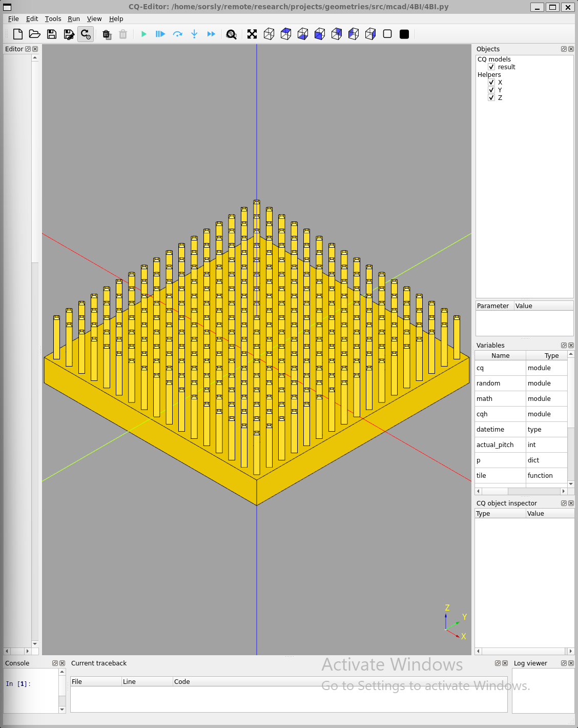Viewport: 578px width, 728px height.
Task: Float the Editor panel
Action: [28, 49]
